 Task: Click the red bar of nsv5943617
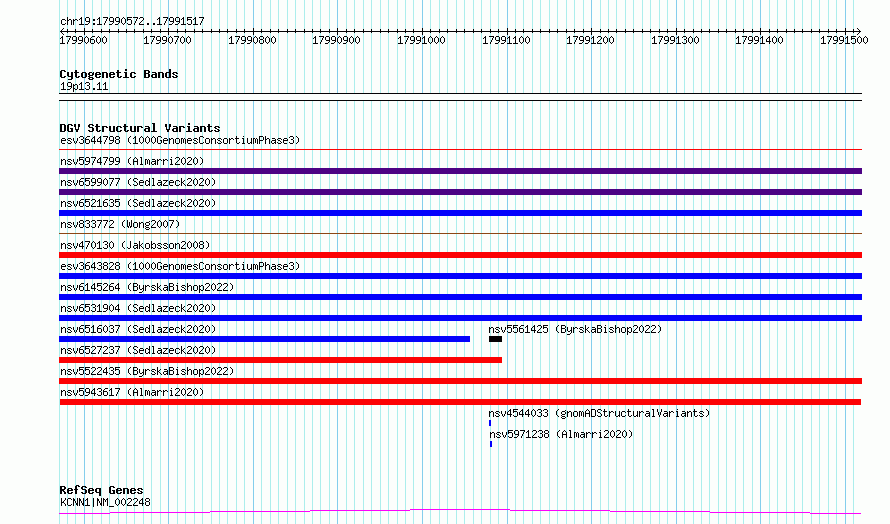pos(460,402)
